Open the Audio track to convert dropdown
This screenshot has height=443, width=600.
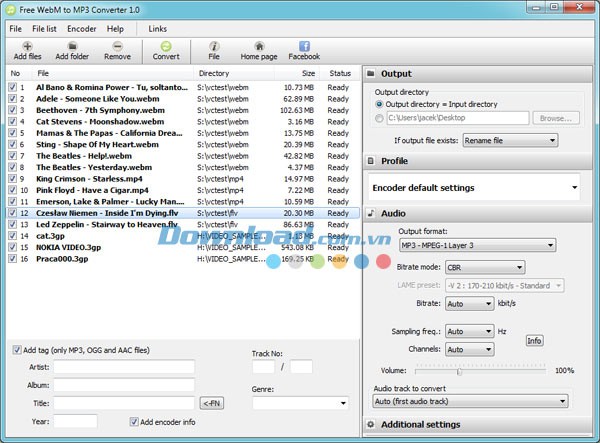coord(470,401)
